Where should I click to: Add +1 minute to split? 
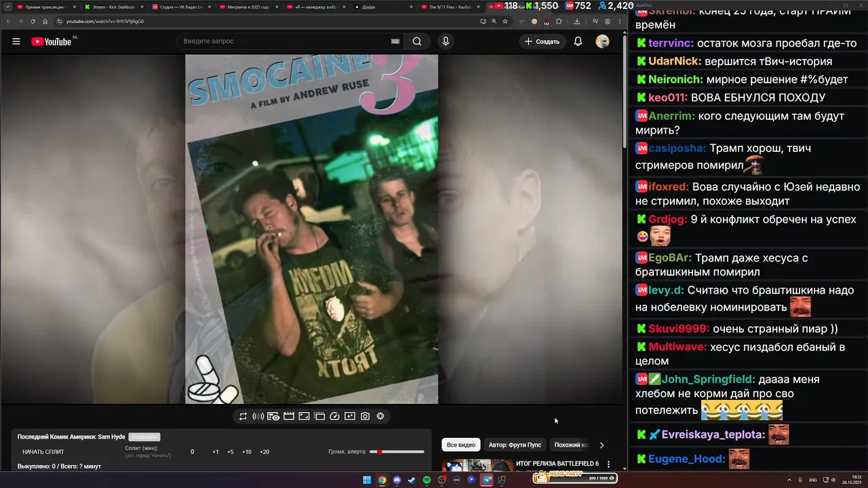point(216,451)
